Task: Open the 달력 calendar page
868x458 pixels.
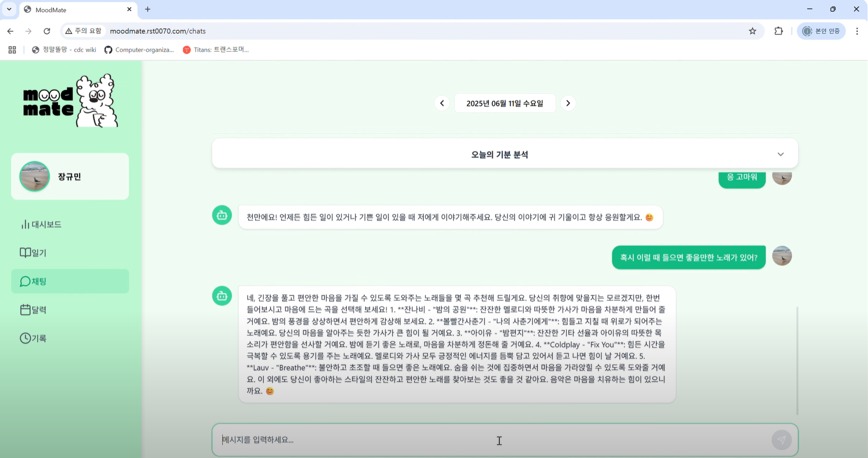Action: (x=33, y=310)
